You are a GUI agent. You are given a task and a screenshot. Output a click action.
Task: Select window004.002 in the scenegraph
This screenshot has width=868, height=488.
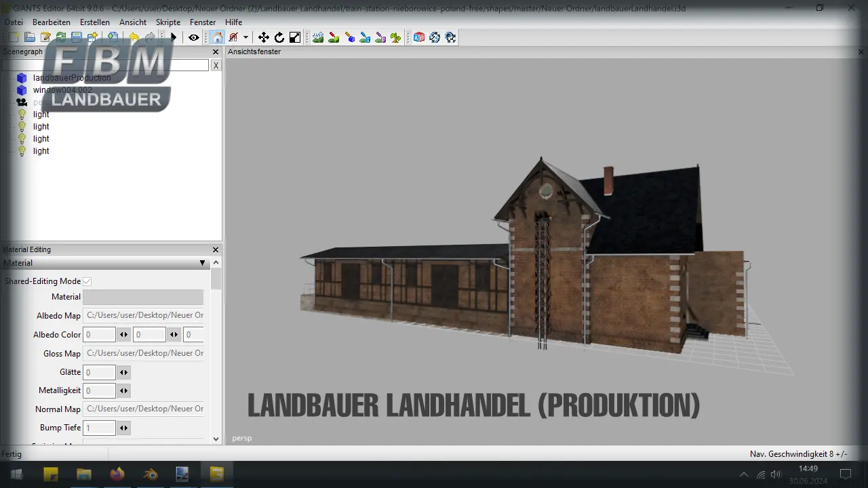click(62, 90)
